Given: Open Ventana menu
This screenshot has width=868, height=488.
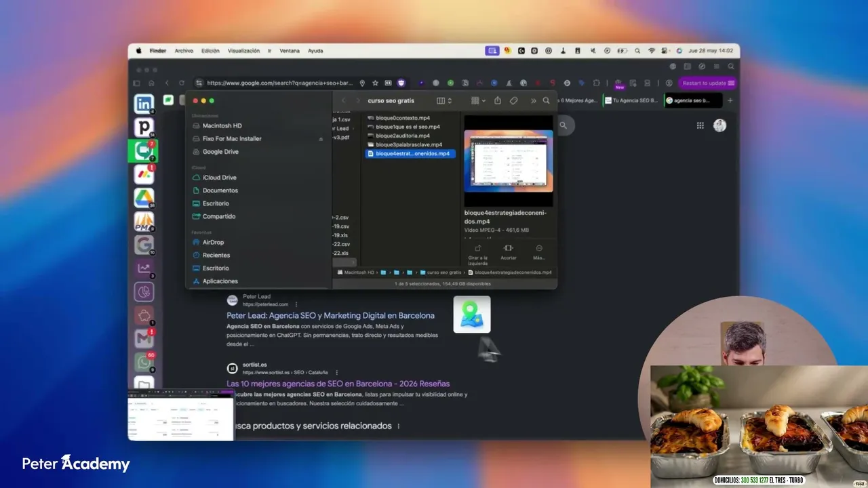Looking at the screenshot, I should [x=290, y=51].
